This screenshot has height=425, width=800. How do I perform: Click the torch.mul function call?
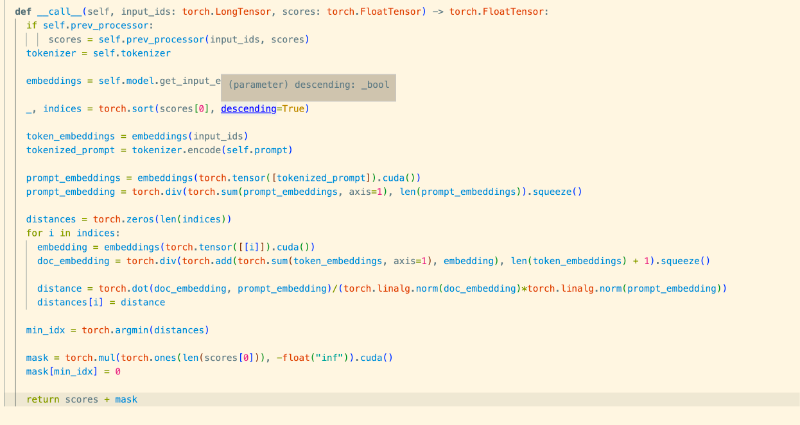[x=94, y=357]
